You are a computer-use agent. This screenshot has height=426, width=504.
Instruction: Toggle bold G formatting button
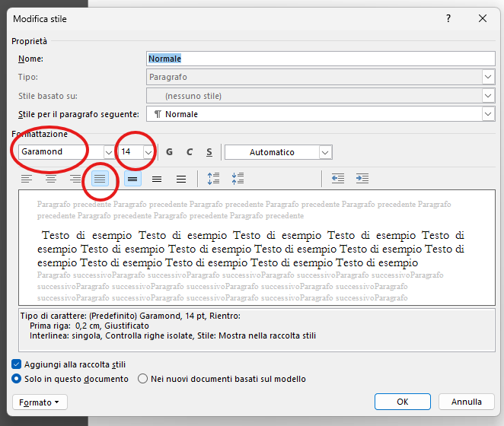169,152
